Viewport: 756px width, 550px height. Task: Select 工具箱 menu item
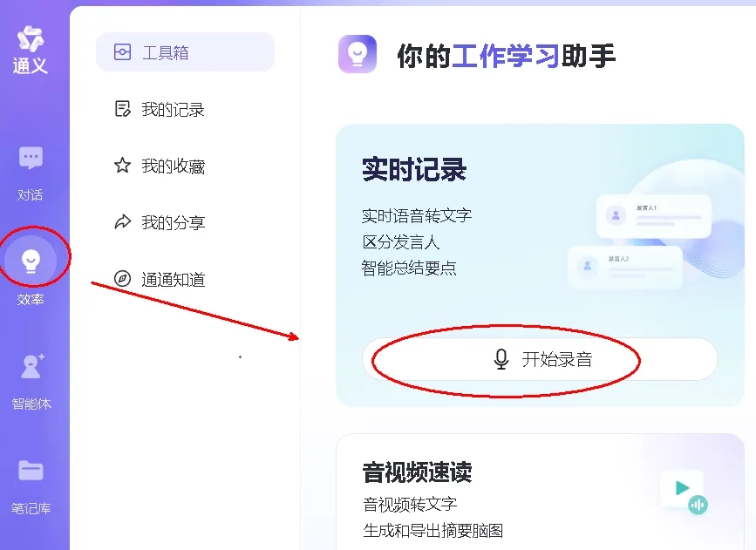185,52
